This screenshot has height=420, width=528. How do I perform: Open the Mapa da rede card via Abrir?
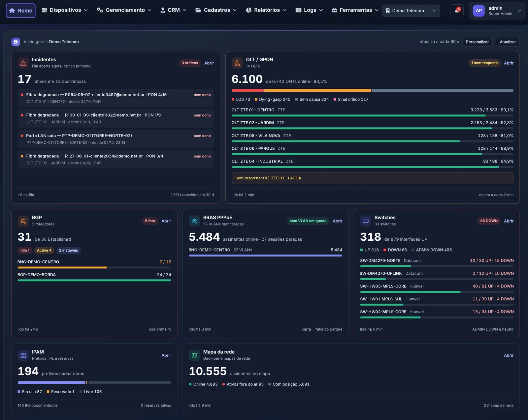(509, 355)
